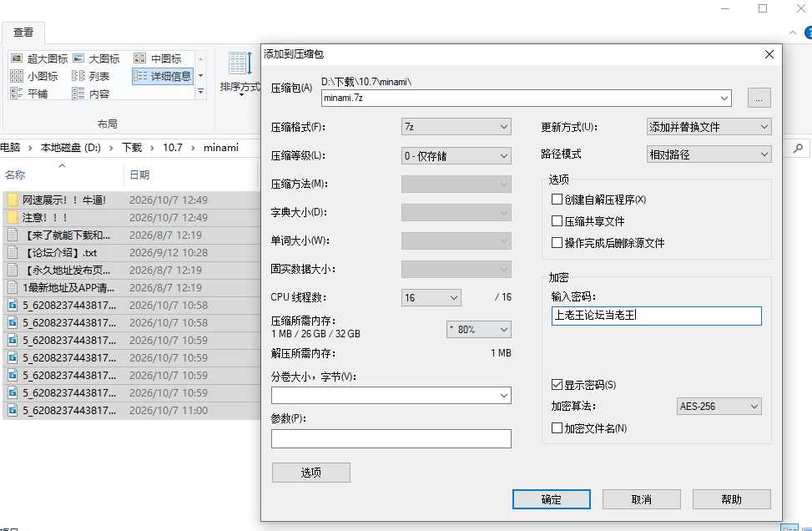Select the small icons layout option
The image size is (812, 531).
tap(34, 76)
